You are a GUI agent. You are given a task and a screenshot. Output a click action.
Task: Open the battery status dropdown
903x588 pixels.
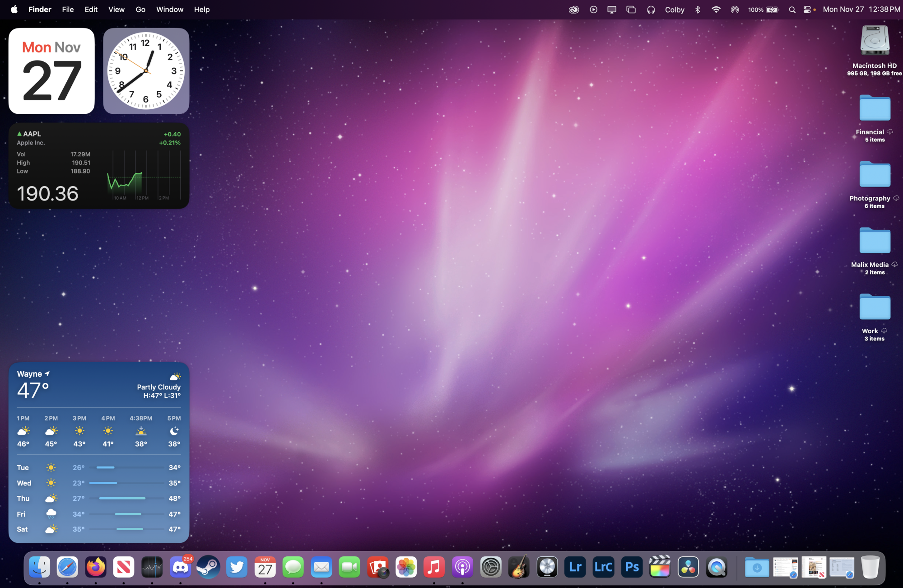pos(772,9)
